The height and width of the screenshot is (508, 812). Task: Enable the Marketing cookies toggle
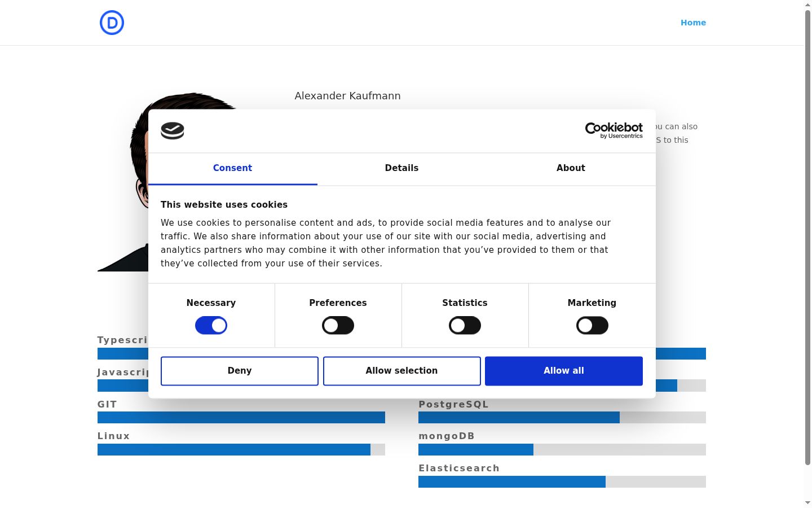592,326
